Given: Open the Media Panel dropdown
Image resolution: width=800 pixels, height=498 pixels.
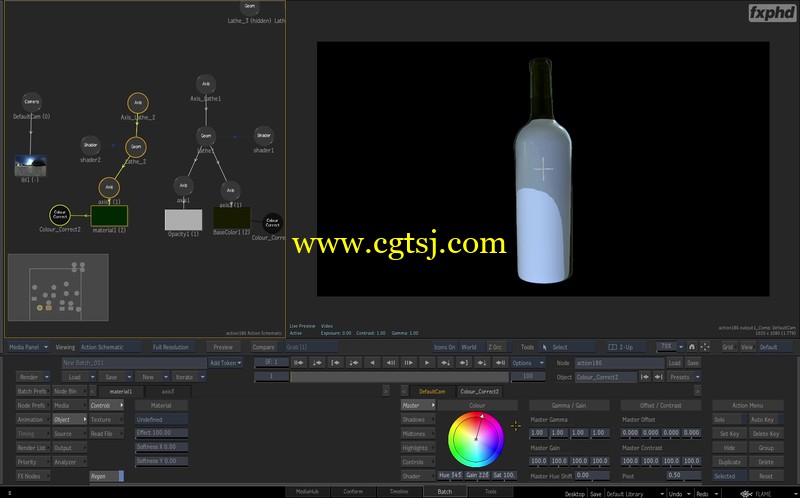Looking at the screenshot, I should 28,347.
